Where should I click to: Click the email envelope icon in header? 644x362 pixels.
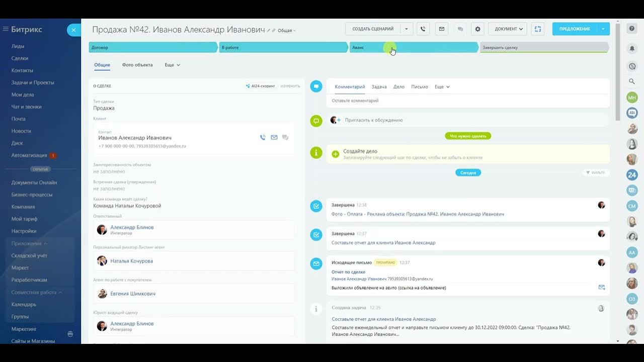pyautogui.click(x=442, y=29)
